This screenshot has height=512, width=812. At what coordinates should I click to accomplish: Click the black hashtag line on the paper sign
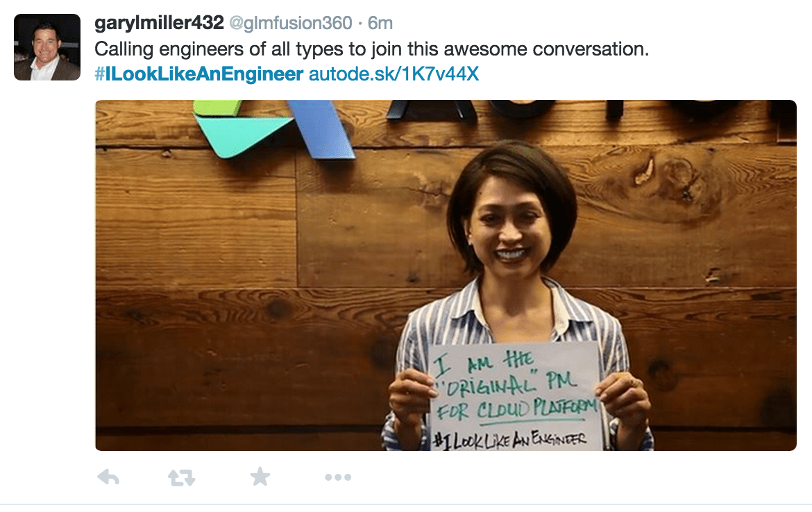click(x=509, y=440)
